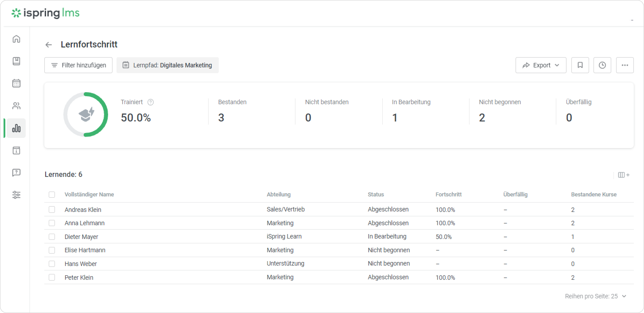Viewport: 644px width, 313px height.
Task: Open the three-dots more options menu
Action: pos(625,65)
